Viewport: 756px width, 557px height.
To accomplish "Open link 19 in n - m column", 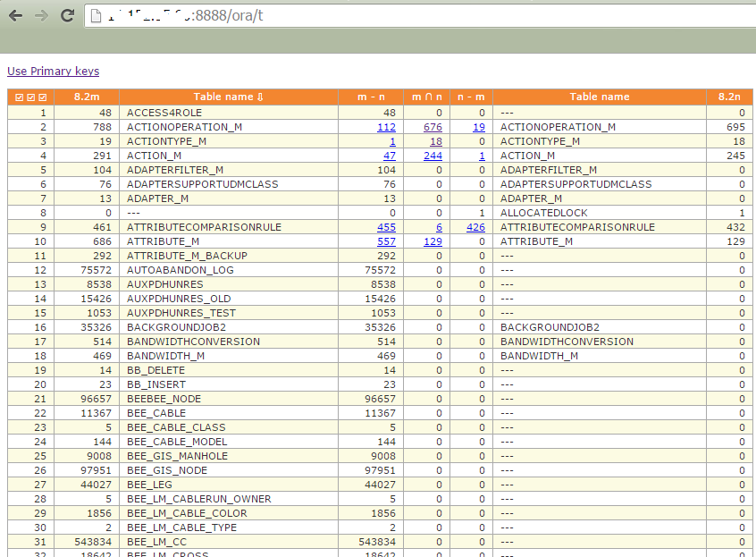I will pyautogui.click(x=479, y=127).
